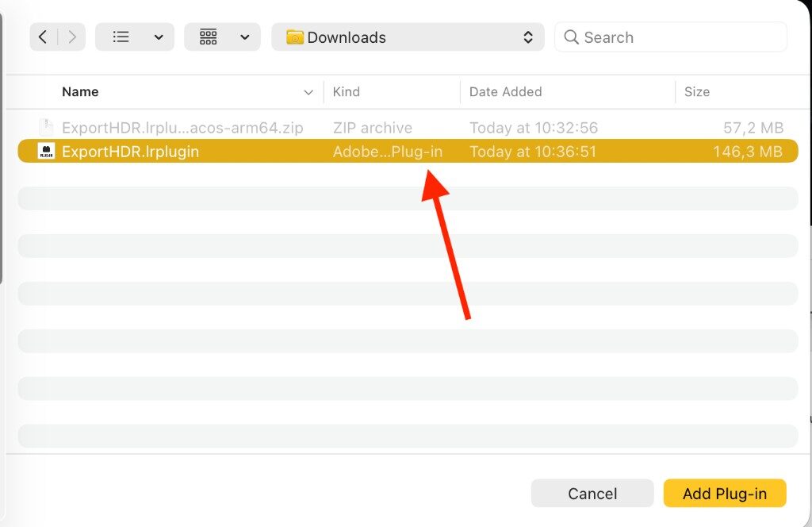The image size is (812, 527).
Task: Click the Downloads folder icon
Action: 295,37
